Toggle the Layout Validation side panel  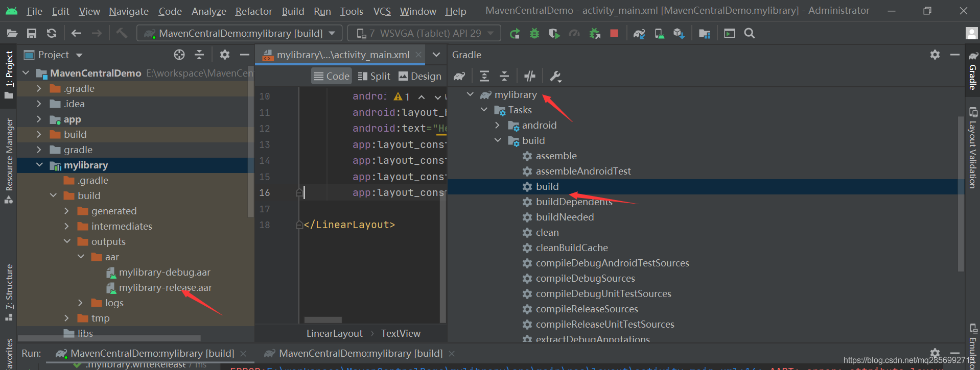pyautogui.click(x=973, y=148)
